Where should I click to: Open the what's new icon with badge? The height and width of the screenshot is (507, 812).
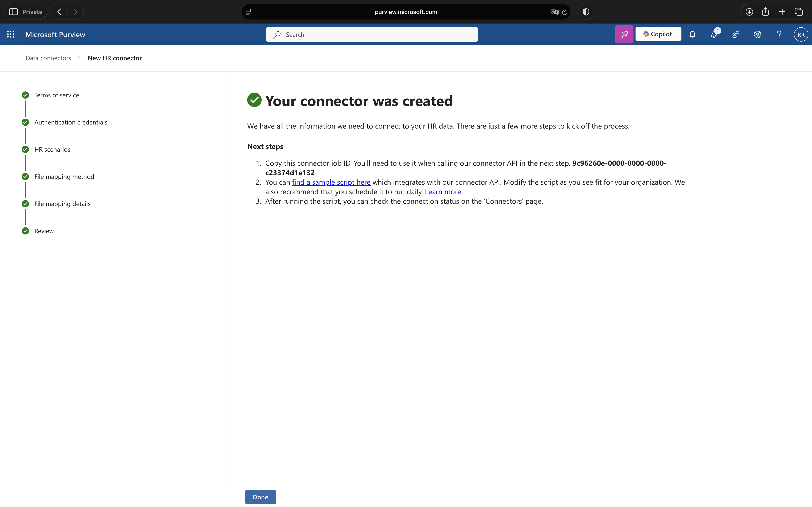tap(714, 34)
